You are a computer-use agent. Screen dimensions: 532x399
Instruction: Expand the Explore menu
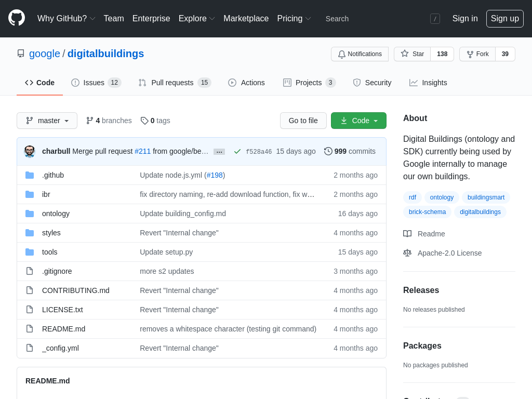(197, 18)
